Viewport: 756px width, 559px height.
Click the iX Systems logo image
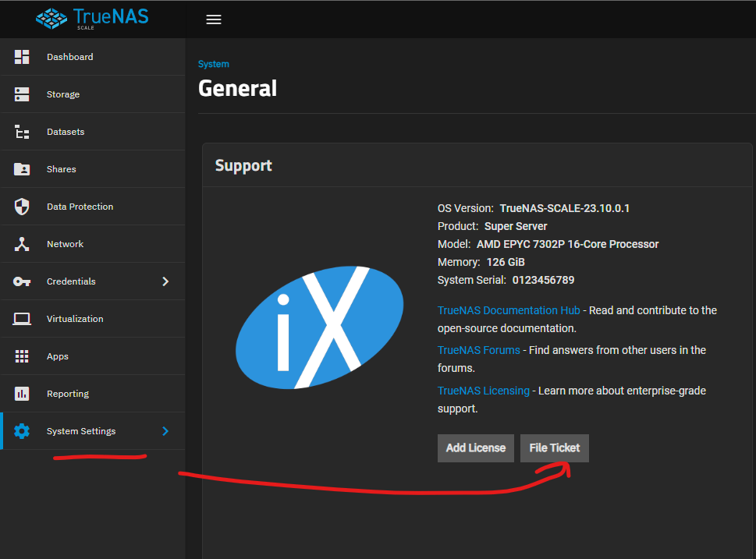click(319, 327)
